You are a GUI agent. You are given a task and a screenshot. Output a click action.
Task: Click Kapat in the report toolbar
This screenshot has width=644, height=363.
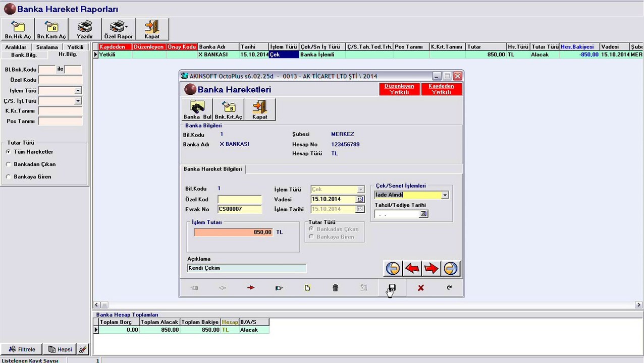(152, 30)
